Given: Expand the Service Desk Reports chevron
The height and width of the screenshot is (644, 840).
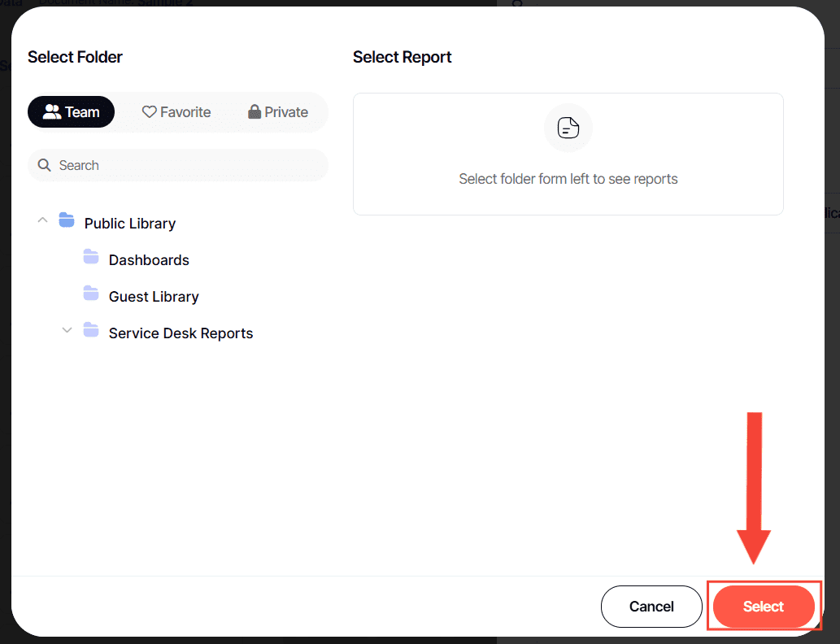Looking at the screenshot, I should pyautogui.click(x=67, y=330).
